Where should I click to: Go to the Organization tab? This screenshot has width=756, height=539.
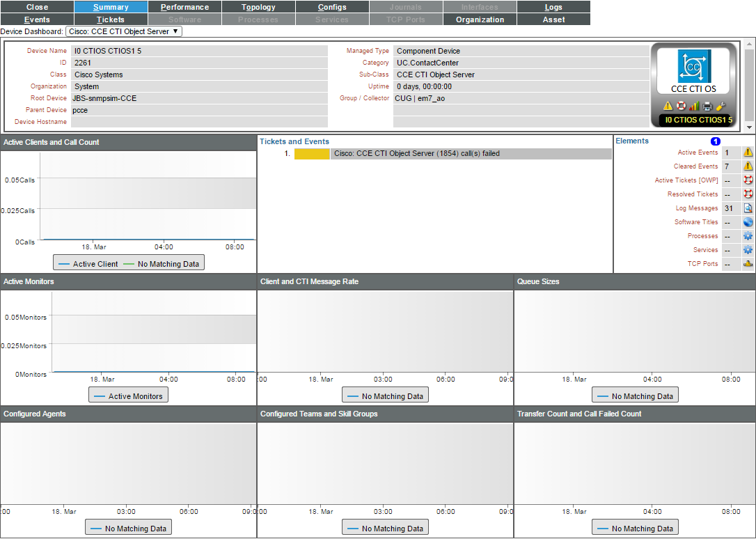[480, 19]
